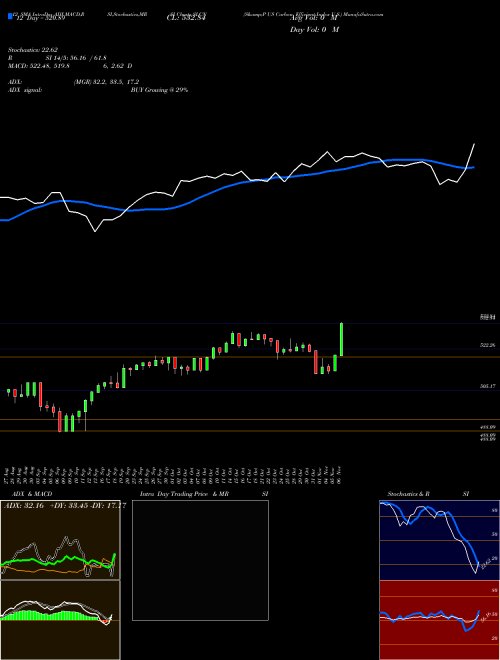The image size is (500, 660).
Task: Open the ADX line chart thumbnail
Action: (60, 540)
